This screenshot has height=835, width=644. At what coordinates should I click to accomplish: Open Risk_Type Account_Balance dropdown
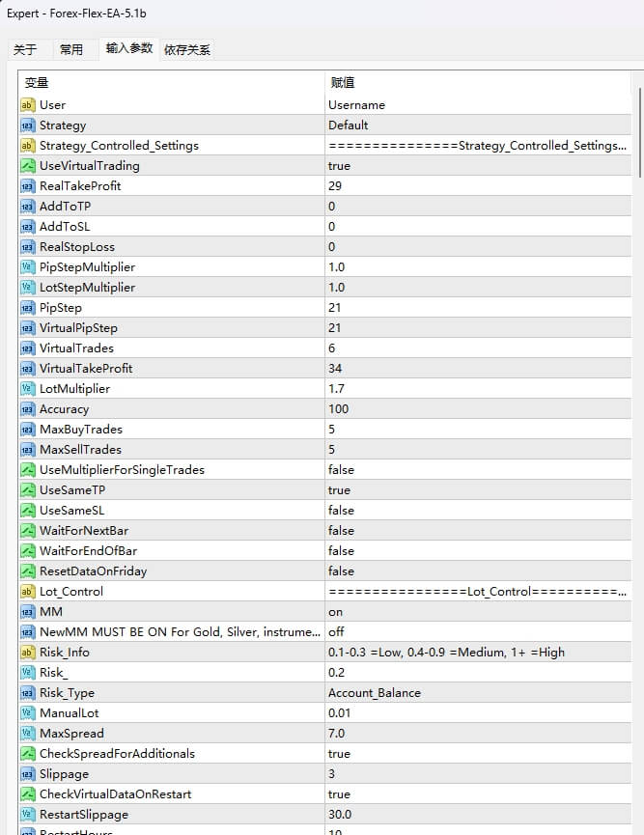478,693
